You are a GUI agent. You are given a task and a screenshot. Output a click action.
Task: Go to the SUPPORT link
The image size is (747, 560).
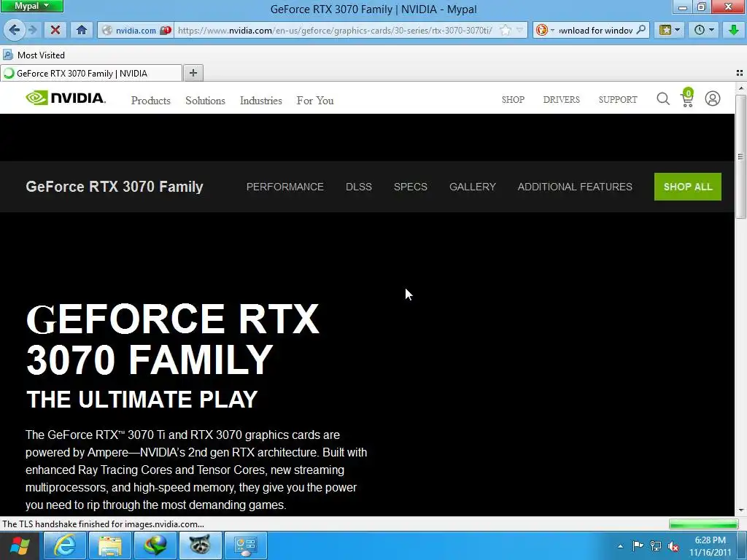click(618, 99)
